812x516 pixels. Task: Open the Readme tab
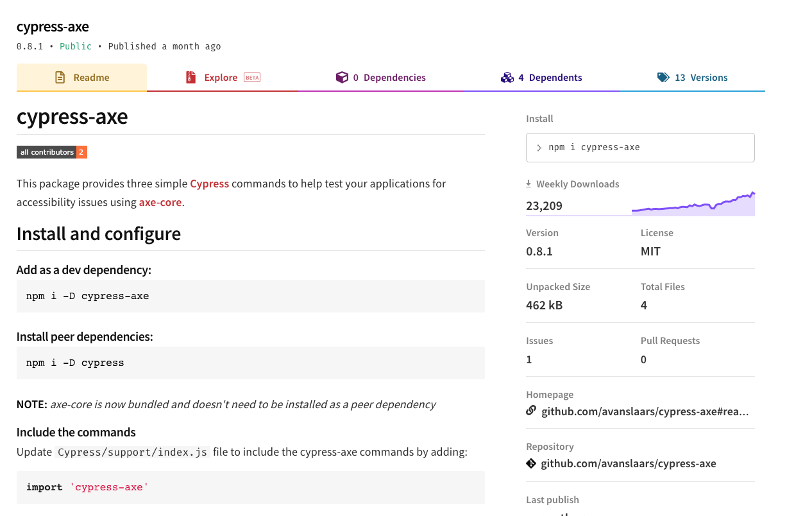tap(81, 78)
